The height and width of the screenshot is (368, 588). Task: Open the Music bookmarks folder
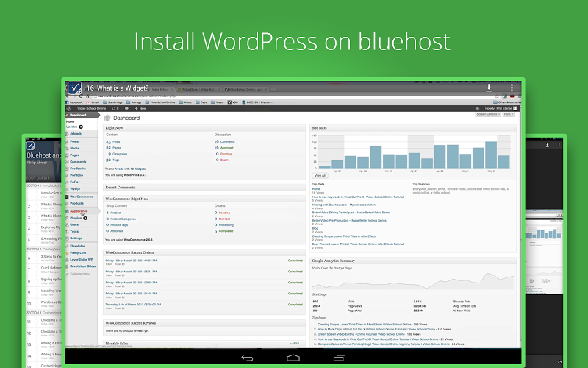click(x=186, y=102)
